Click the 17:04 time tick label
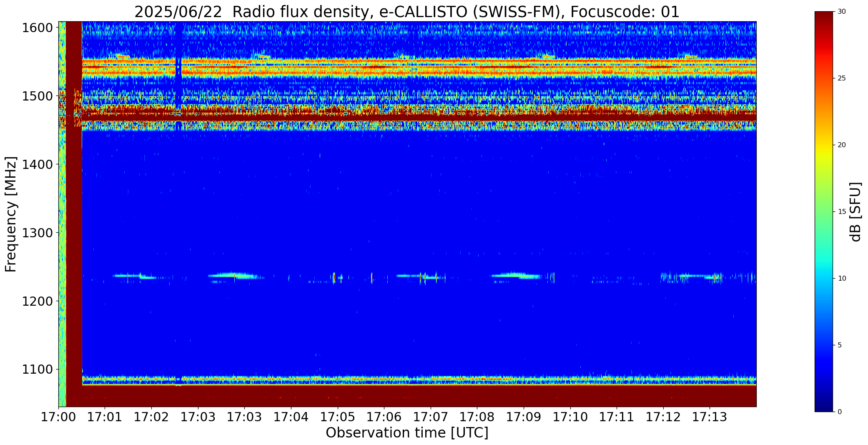 [x=291, y=417]
